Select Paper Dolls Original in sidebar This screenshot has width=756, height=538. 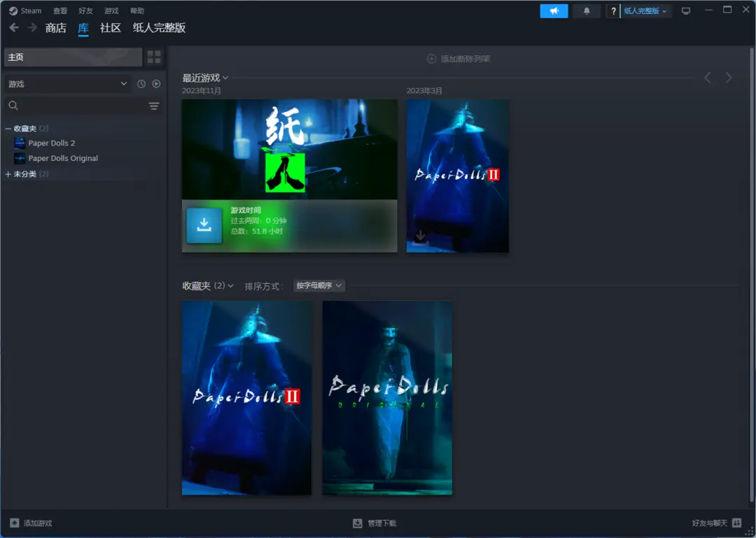click(63, 158)
